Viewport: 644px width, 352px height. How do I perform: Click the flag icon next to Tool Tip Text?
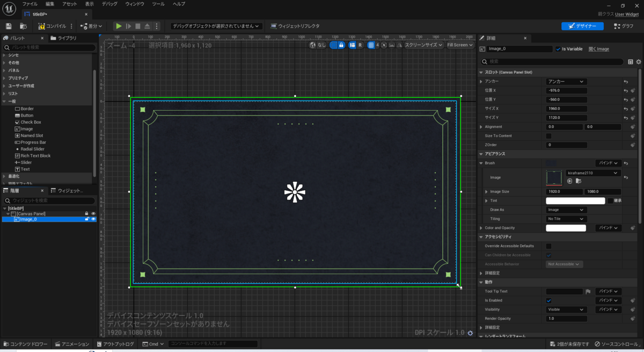click(x=588, y=291)
